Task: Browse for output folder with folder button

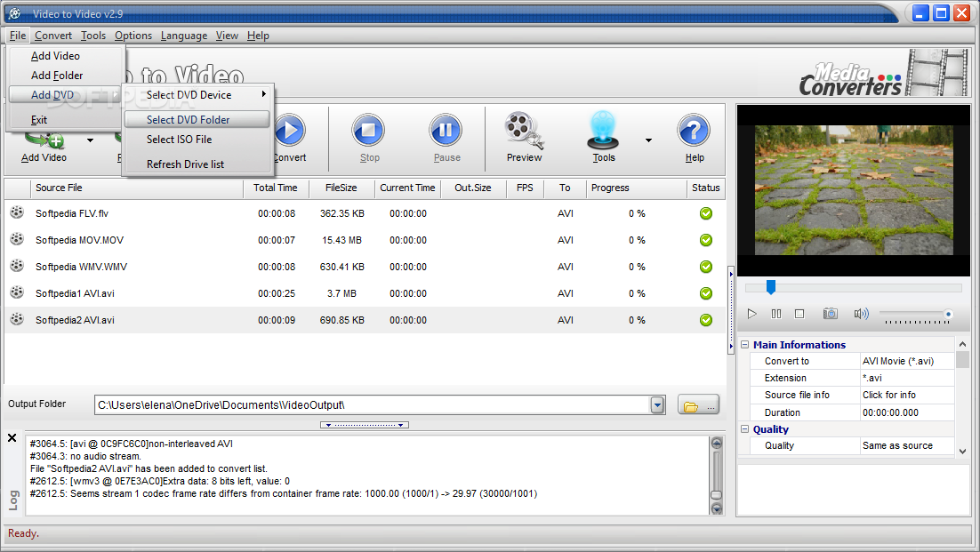Action: coord(698,404)
